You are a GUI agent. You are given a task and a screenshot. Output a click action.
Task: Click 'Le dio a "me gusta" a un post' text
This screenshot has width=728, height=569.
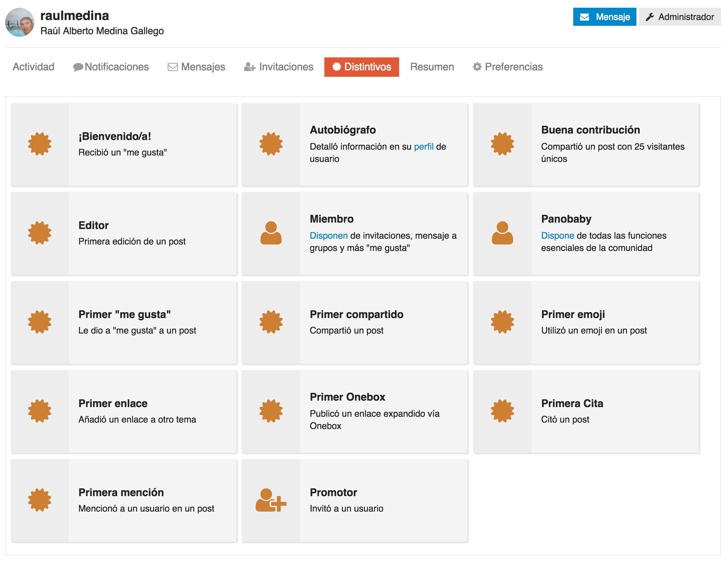pos(137,330)
